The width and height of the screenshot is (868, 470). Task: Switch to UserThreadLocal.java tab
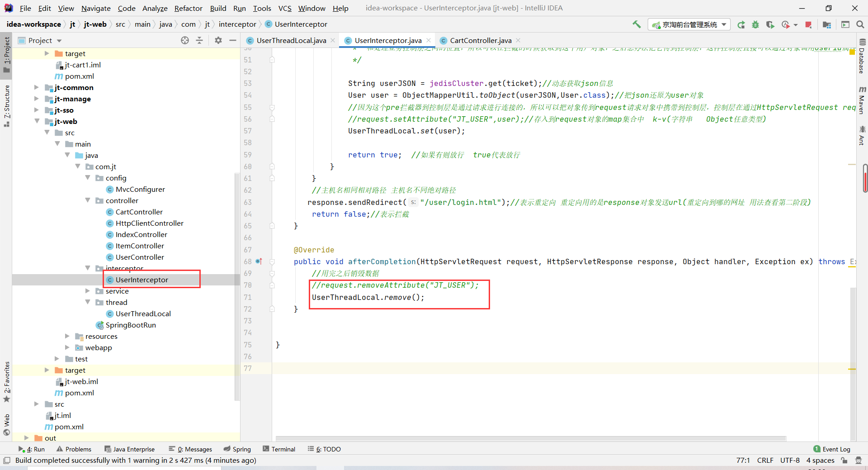coord(291,40)
